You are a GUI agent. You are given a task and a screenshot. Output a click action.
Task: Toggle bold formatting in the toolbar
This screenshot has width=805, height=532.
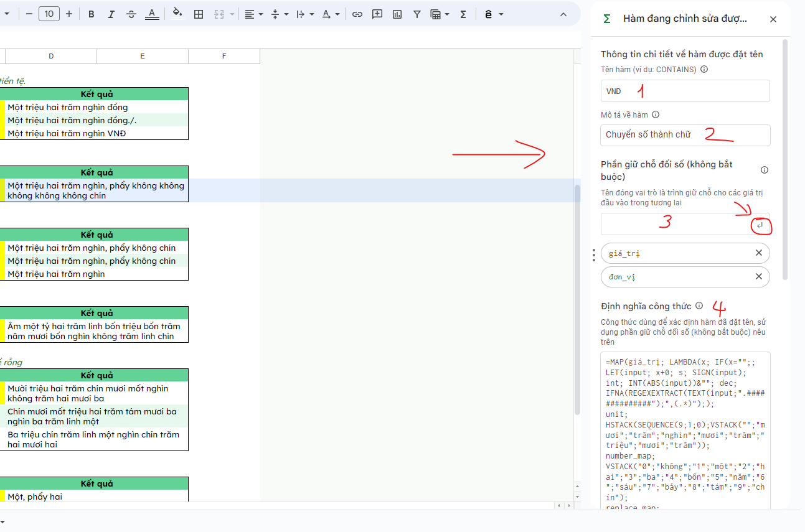(92, 14)
